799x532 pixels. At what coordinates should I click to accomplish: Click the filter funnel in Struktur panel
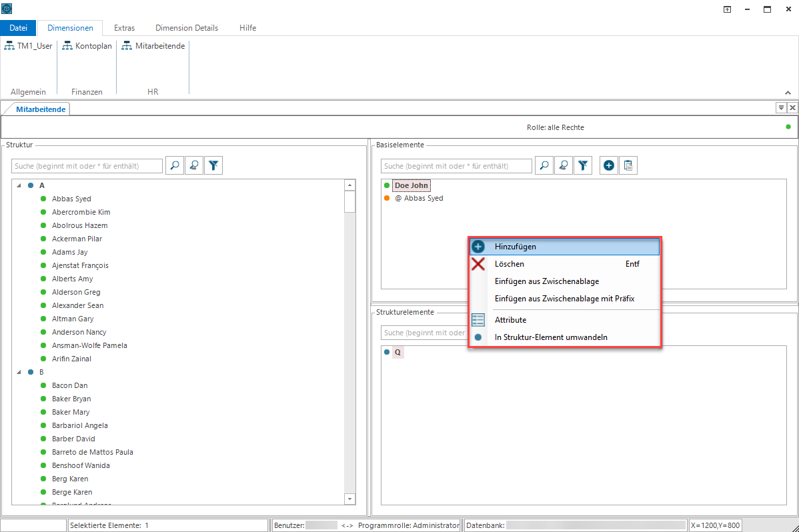[213, 165]
